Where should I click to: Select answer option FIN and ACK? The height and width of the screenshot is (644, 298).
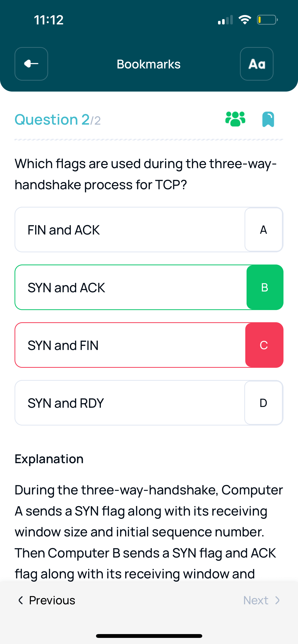[x=149, y=230]
